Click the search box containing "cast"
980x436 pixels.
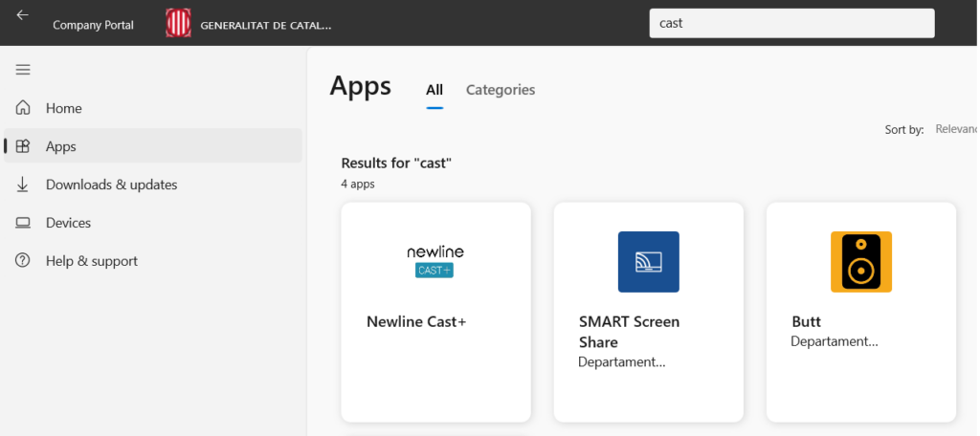tap(791, 23)
